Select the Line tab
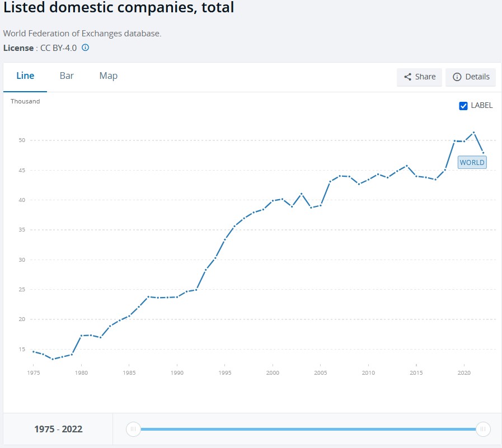 click(25, 76)
